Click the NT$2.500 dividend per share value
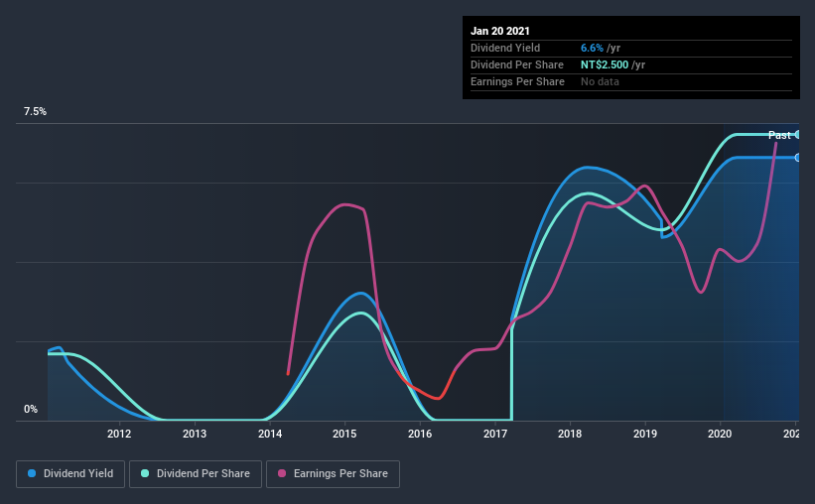The image size is (815, 504). (x=605, y=64)
